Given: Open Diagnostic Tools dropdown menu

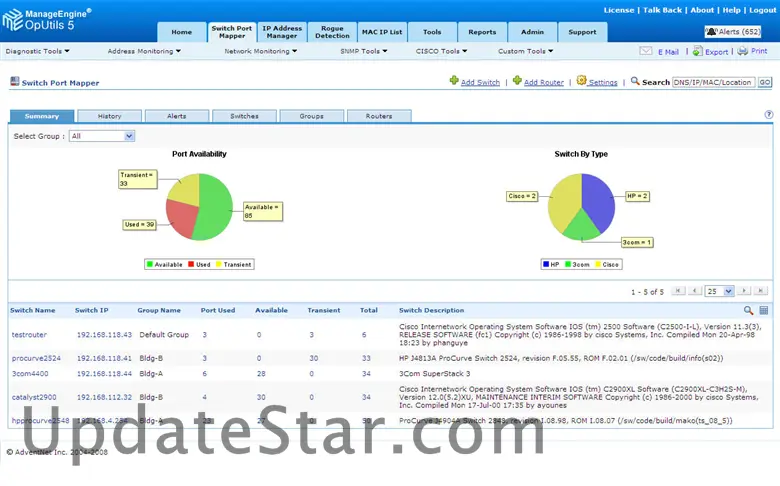Looking at the screenshot, I should click(x=38, y=51).
